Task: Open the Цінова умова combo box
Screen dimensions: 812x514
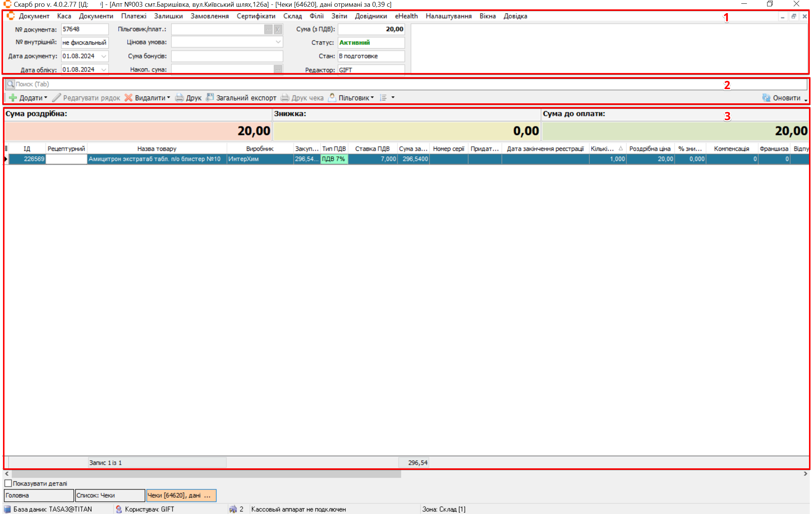Action: pos(278,42)
